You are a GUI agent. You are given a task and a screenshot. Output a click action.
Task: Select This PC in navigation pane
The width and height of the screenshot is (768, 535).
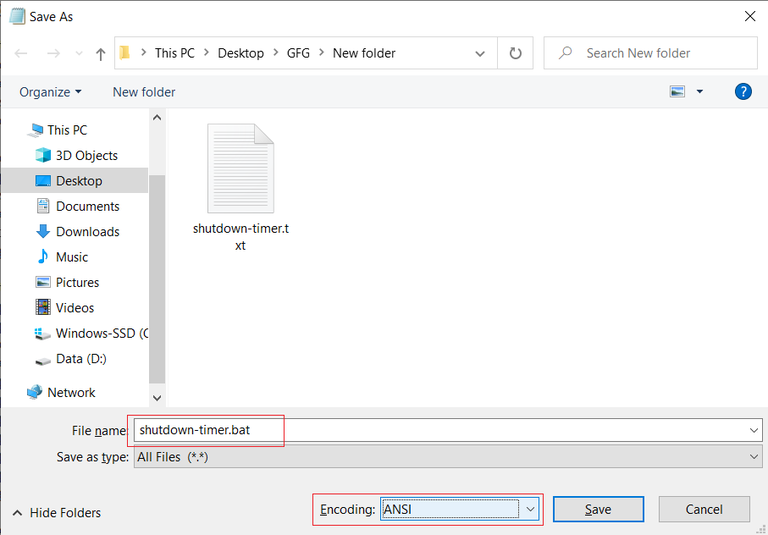coord(67,130)
